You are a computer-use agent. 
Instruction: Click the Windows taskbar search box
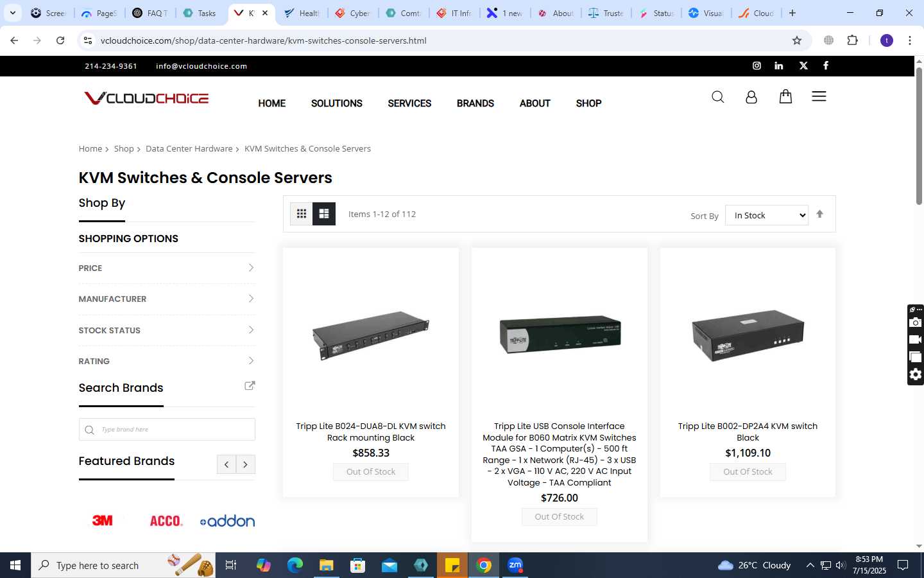click(x=123, y=565)
